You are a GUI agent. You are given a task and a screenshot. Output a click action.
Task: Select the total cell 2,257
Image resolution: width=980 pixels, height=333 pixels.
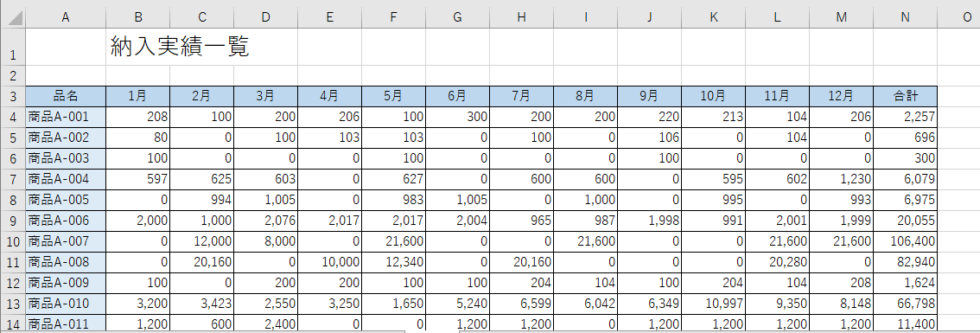(x=905, y=117)
